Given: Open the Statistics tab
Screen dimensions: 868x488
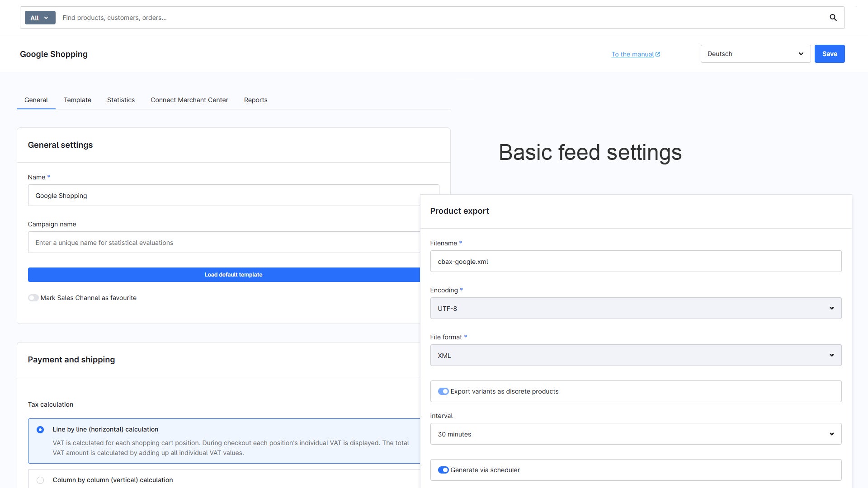Looking at the screenshot, I should click(121, 100).
